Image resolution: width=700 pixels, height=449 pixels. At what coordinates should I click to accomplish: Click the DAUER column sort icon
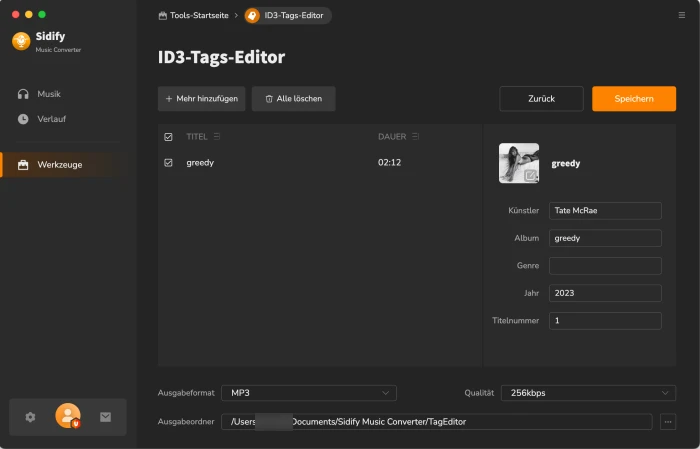click(x=415, y=136)
